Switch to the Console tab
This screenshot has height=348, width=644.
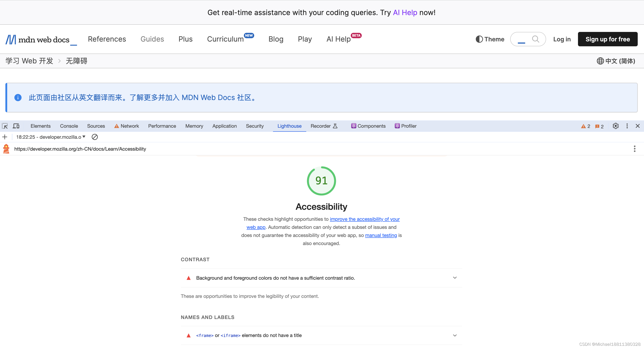(x=69, y=126)
